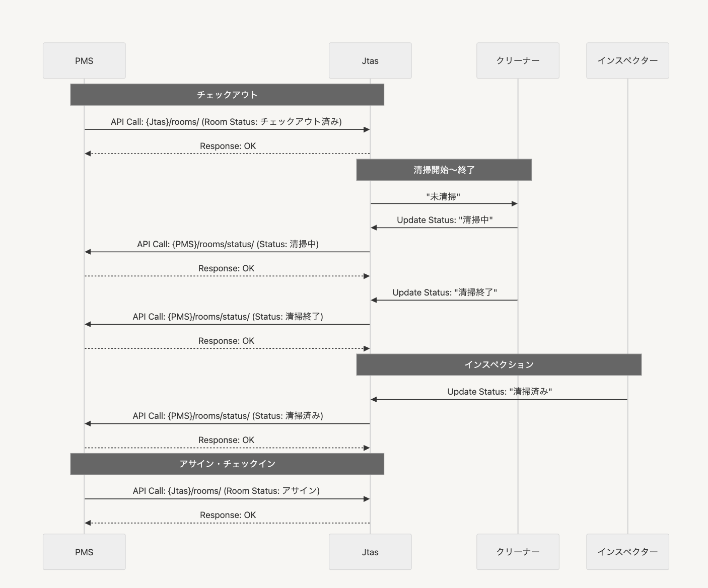Click API Call label with Status: 清掃済み
Image resolution: width=708 pixels, height=588 pixels.
228,416
